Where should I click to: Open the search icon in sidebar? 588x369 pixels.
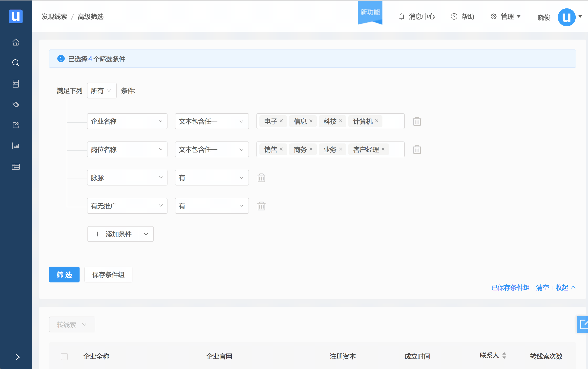pyautogui.click(x=16, y=63)
